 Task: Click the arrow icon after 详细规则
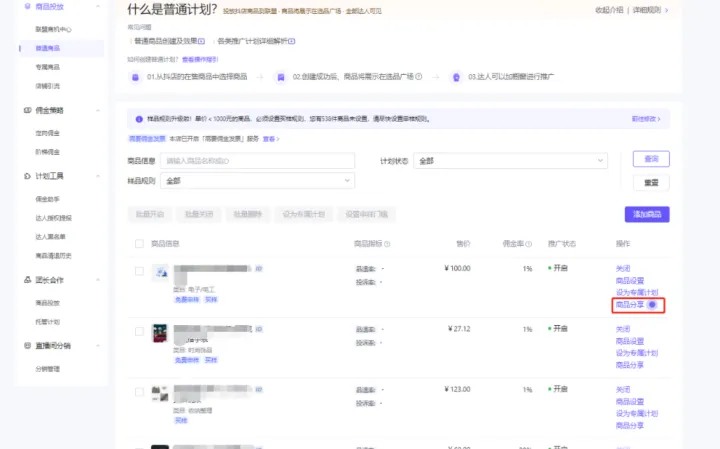click(x=667, y=10)
